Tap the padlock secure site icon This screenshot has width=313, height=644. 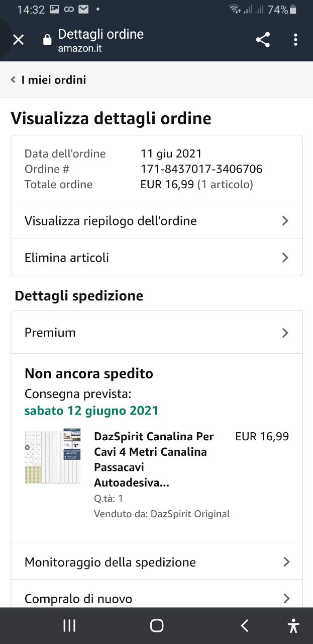(47, 40)
